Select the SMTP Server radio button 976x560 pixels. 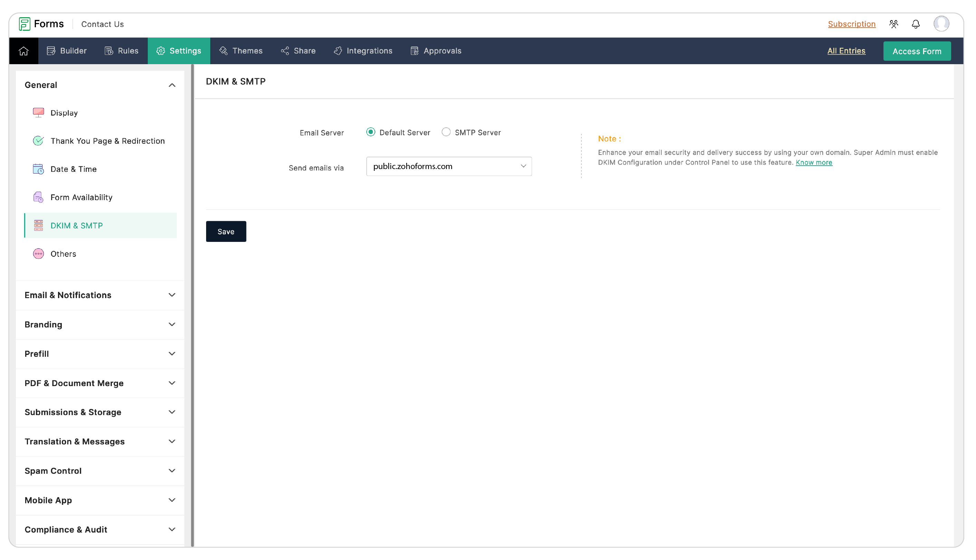click(446, 132)
